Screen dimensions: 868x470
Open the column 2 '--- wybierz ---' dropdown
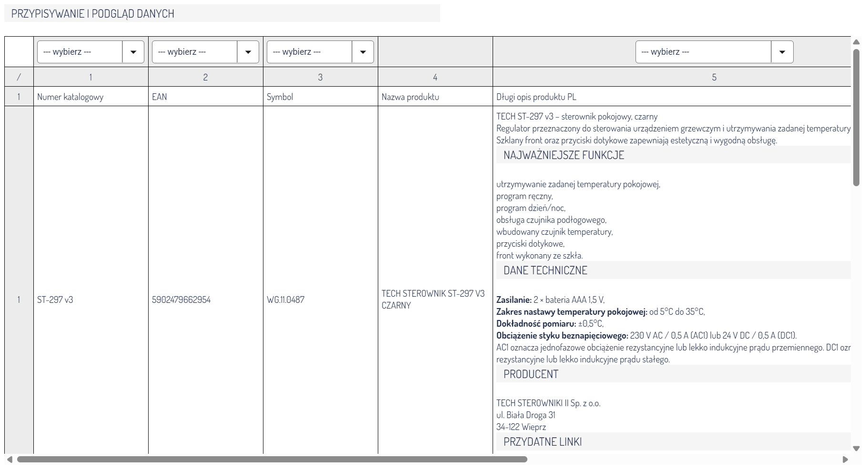click(205, 52)
